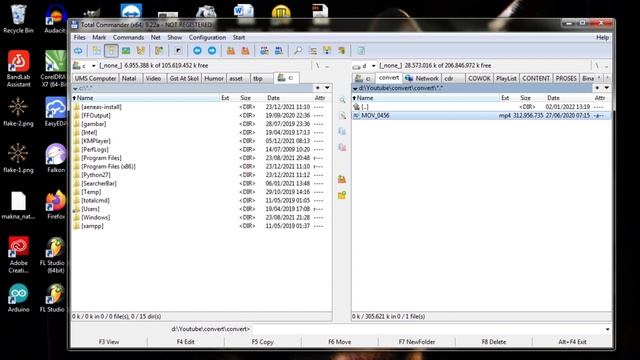Click the F6 Move button
The width and height of the screenshot is (640, 360).
pyautogui.click(x=340, y=342)
